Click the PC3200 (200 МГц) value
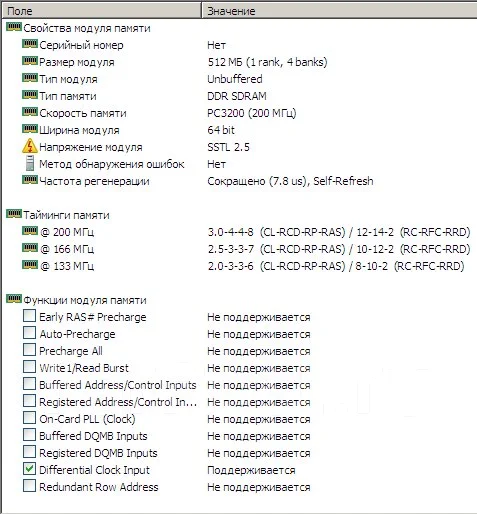 pyautogui.click(x=252, y=113)
